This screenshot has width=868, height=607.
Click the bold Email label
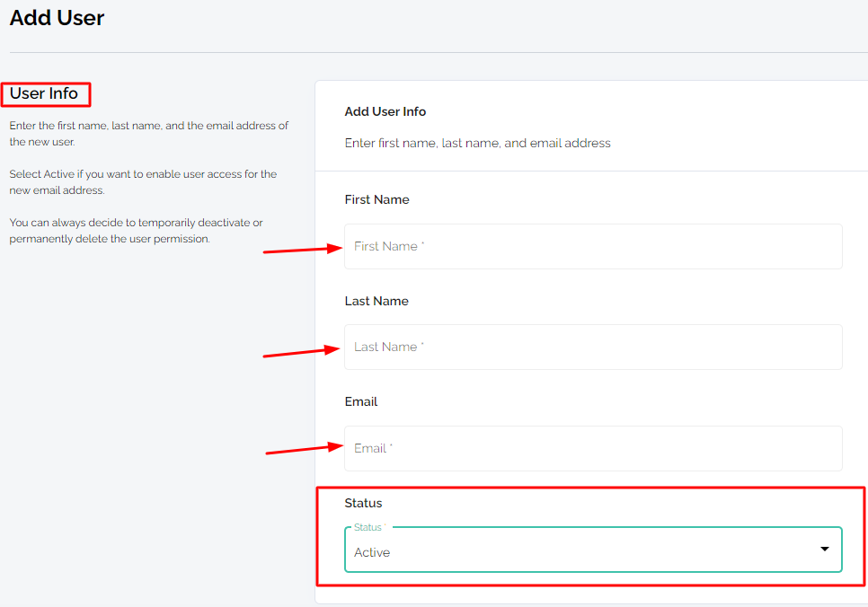pos(361,401)
